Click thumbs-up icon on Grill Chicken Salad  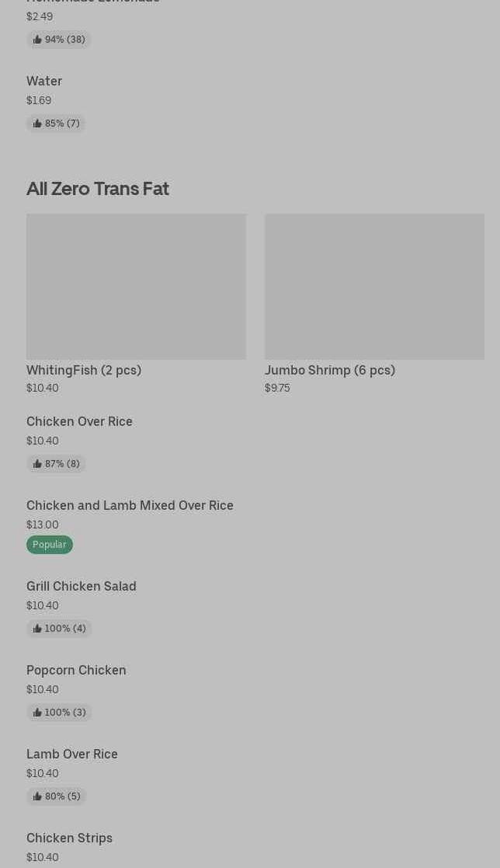(x=37, y=629)
